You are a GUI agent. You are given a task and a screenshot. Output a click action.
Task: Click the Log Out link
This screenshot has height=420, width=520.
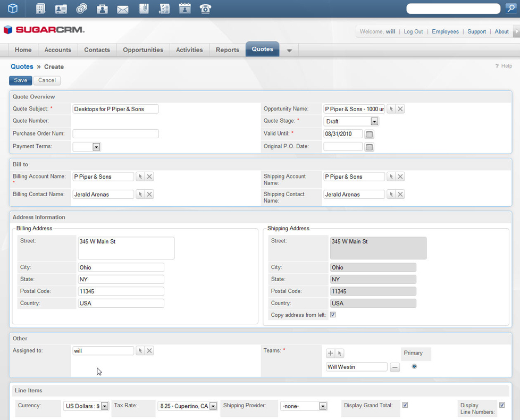[x=413, y=31]
